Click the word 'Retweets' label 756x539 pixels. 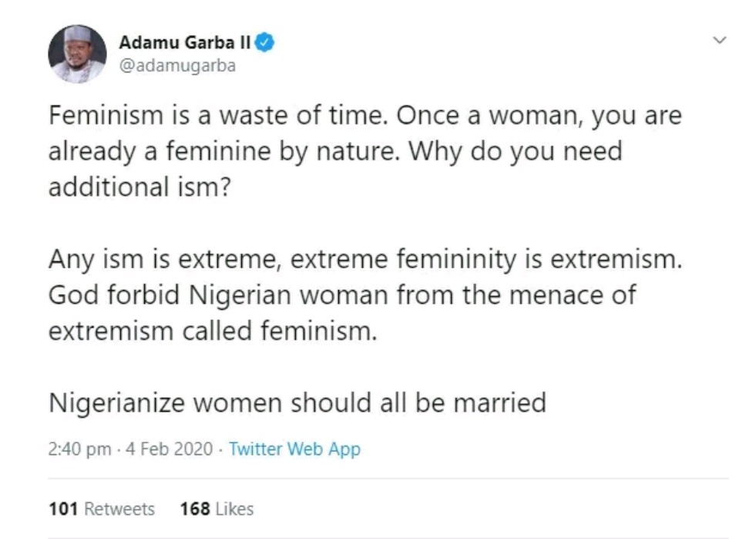click(119, 509)
